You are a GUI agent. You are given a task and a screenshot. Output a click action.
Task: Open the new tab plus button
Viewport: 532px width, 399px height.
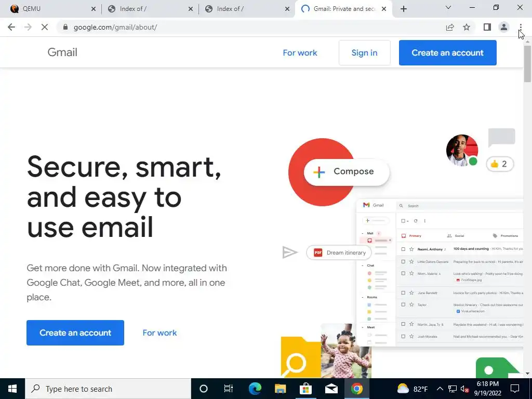(403, 9)
